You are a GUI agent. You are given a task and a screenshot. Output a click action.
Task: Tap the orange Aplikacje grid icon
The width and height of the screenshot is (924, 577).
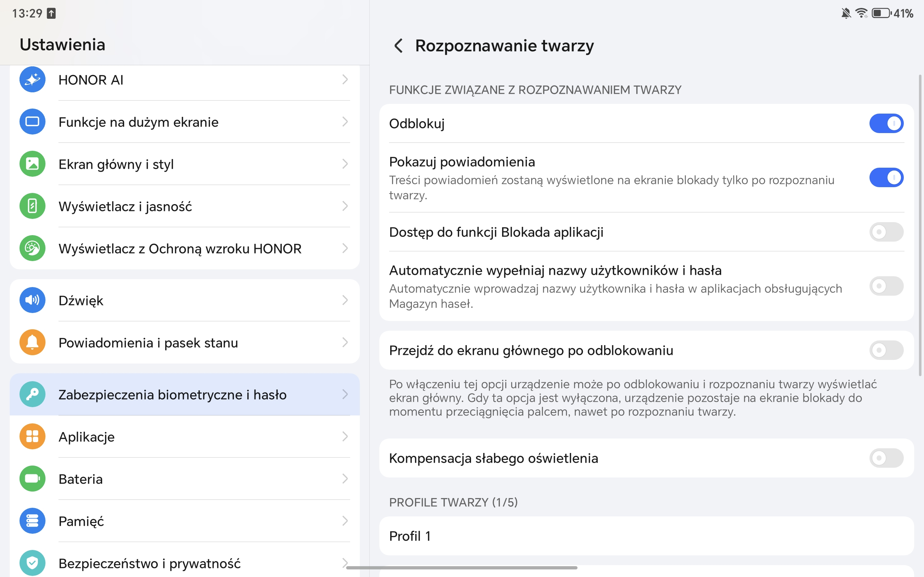point(32,436)
